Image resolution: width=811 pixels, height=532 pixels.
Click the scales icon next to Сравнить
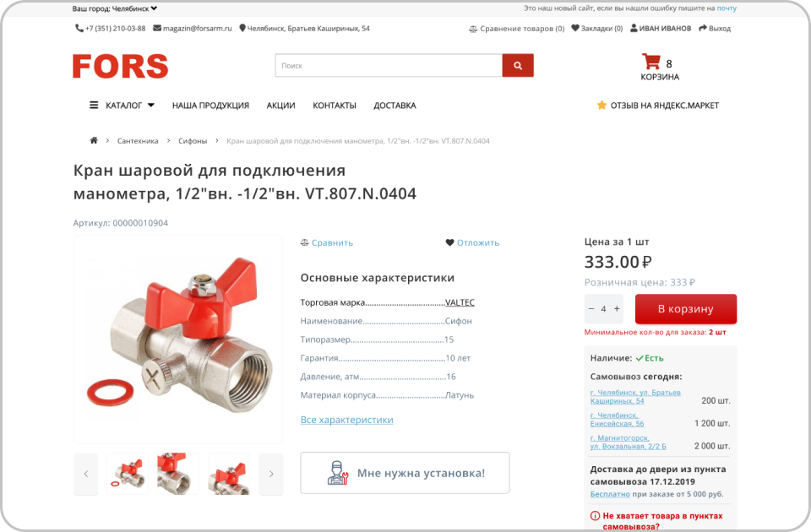[x=305, y=242]
